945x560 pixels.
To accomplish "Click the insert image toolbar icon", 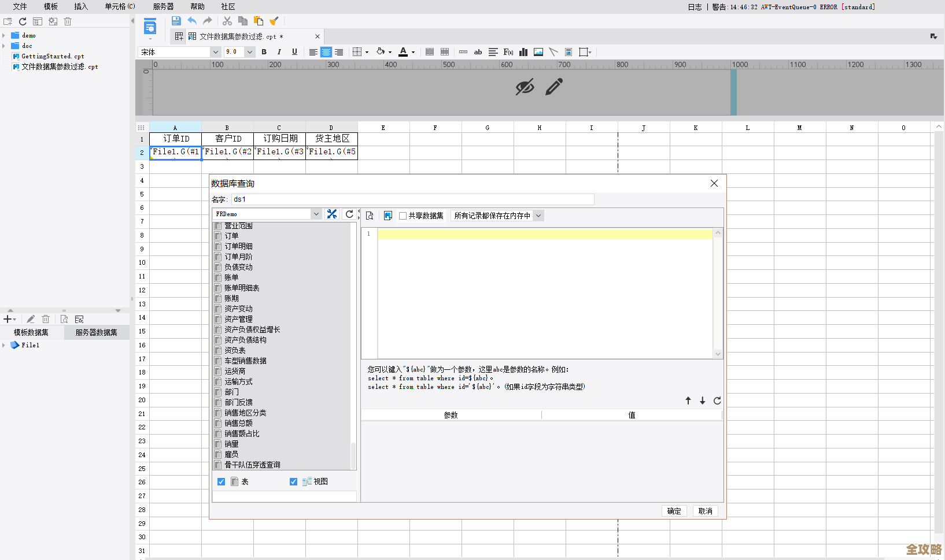I will [x=538, y=52].
